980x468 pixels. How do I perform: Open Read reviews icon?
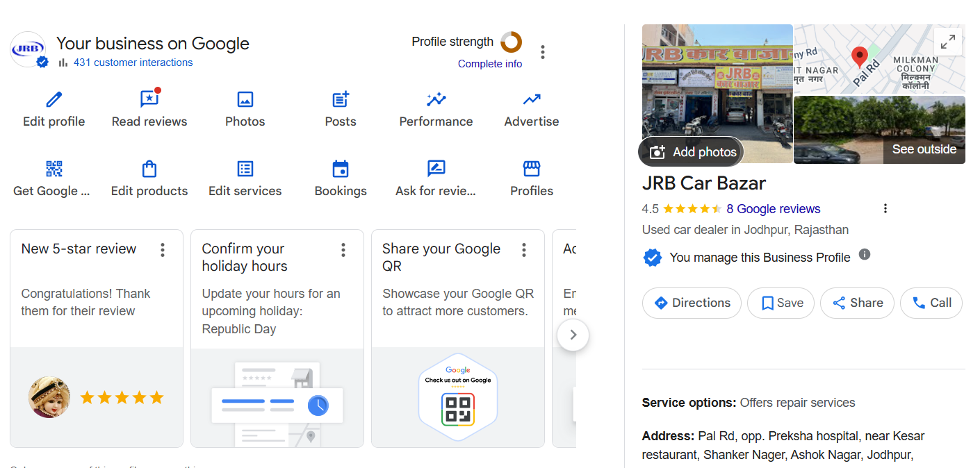click(x=149, y=100)
